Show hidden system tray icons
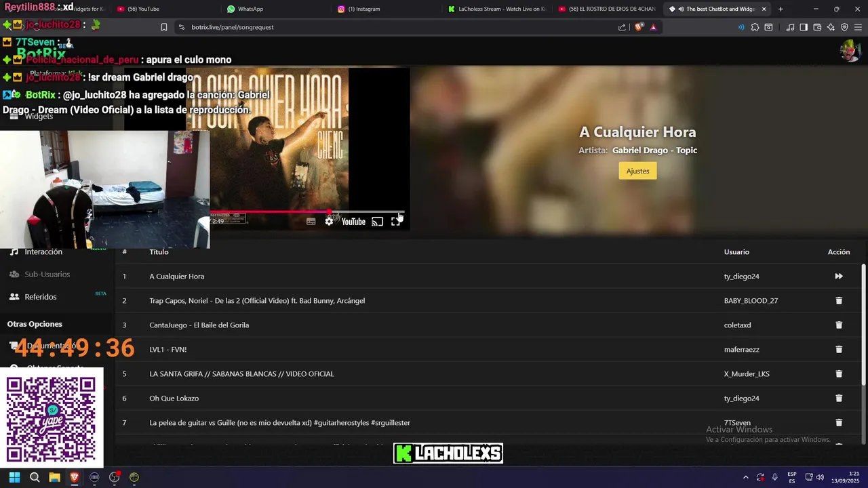The height and width of the screenshot is (488, 868). 745,477
